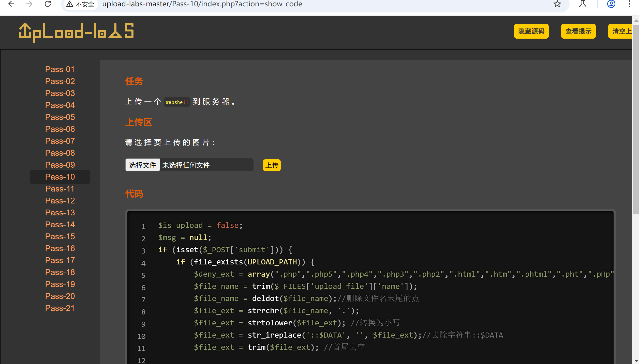Bookmark this page with the star icon
Viewport: 639px width, 364px height.
pyautogui.click(x=557, y=4)
